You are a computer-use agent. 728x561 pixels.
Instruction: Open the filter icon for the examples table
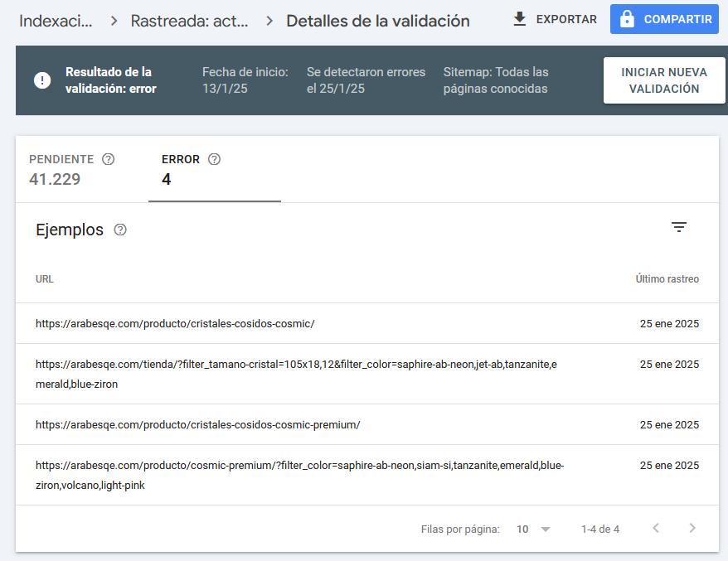click(x=679, y=227)
